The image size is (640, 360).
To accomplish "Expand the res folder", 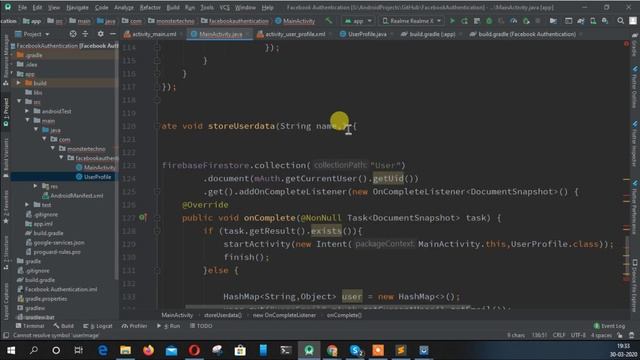I will point(36,186).
